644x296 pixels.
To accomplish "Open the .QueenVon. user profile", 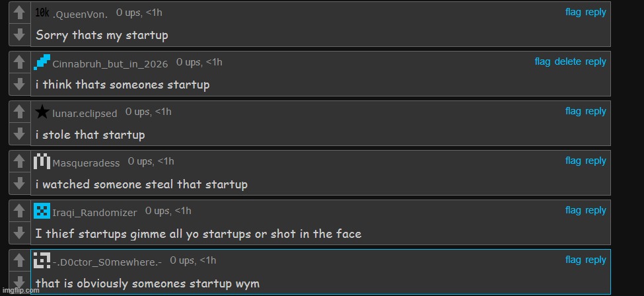I will (79, 15).
